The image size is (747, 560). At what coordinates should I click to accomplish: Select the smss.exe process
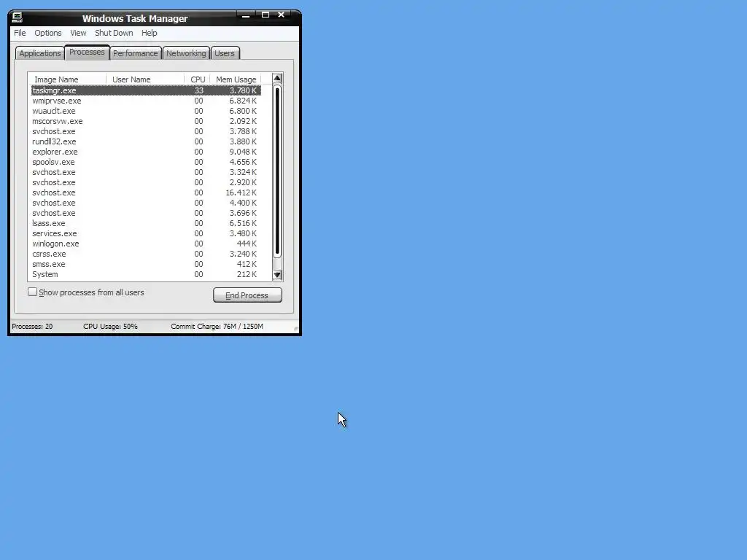coord(146,264)
